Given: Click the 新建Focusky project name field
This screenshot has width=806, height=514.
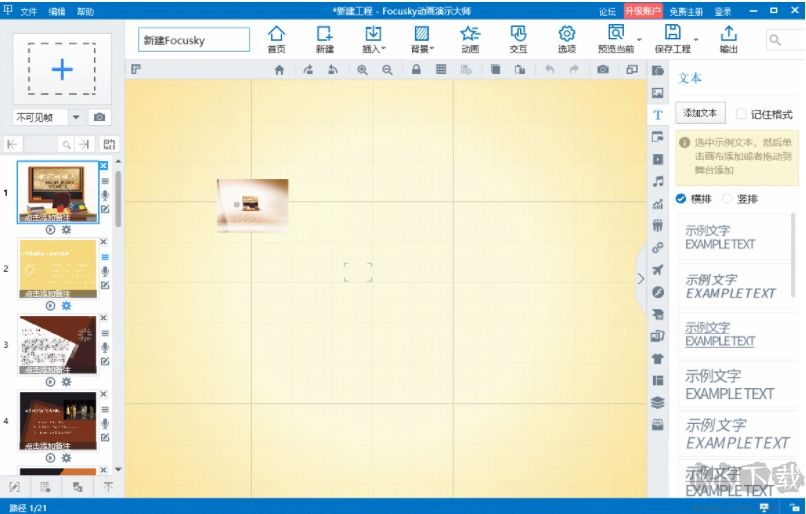Looking at the screenshot, I should click(194, 40).
